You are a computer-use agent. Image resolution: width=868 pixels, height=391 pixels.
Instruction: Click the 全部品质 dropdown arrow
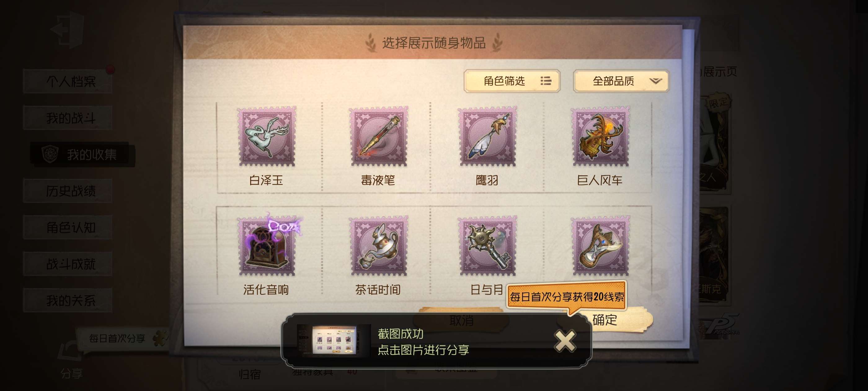click(x=655, y=81)
